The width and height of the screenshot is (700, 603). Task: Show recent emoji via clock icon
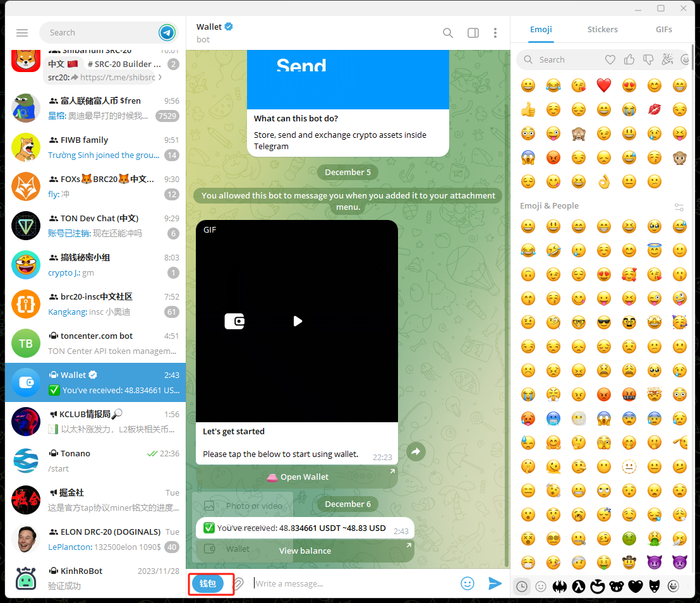tap(522, 586)
